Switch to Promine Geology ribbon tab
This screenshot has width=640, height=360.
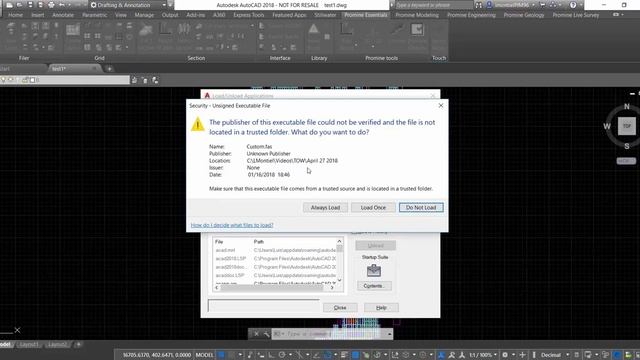524,15
